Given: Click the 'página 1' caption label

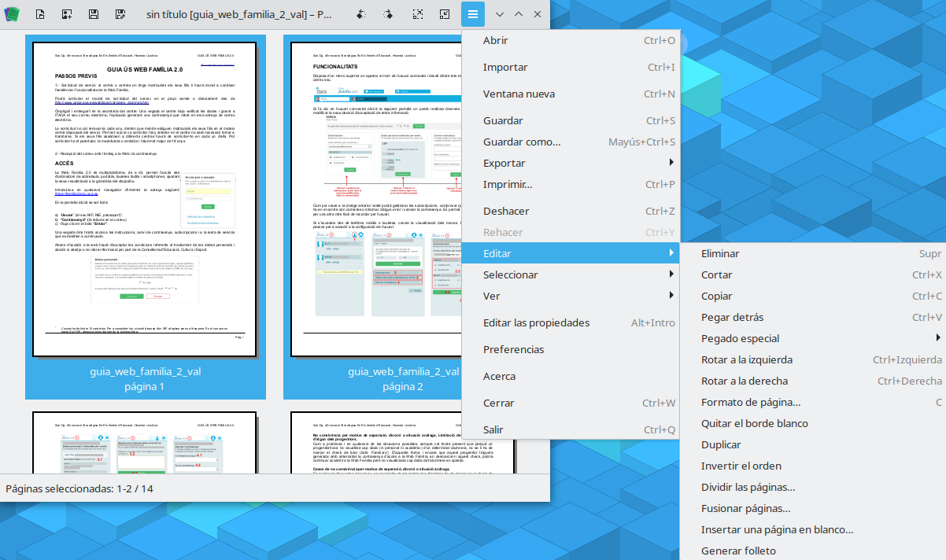Looking at the screenshot, I should (145, 386).
